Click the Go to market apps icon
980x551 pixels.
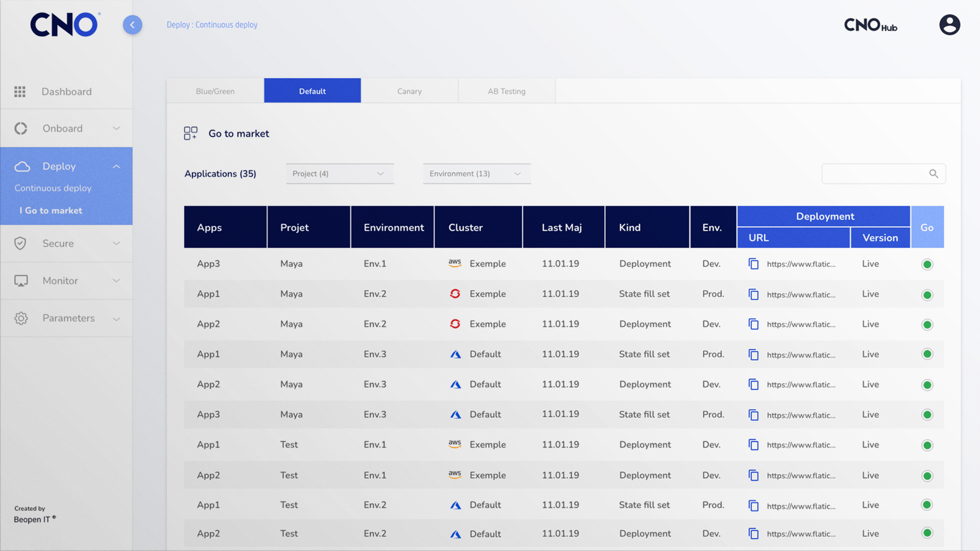[x=190, y=133]
